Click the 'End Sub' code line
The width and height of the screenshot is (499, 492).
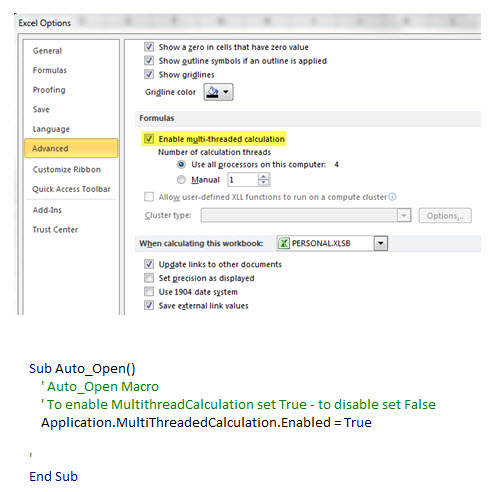click(53, 477)
